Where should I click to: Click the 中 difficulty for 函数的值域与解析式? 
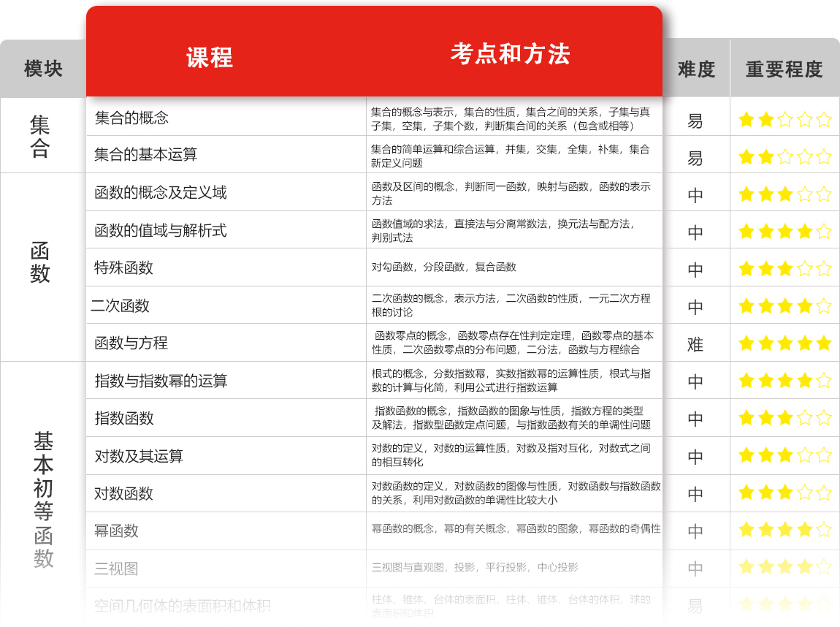pyautogui.click(x=695, y=232)
